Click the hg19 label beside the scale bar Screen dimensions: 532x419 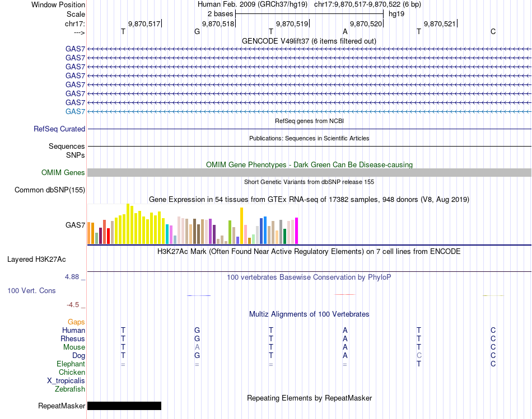[396, 14]
